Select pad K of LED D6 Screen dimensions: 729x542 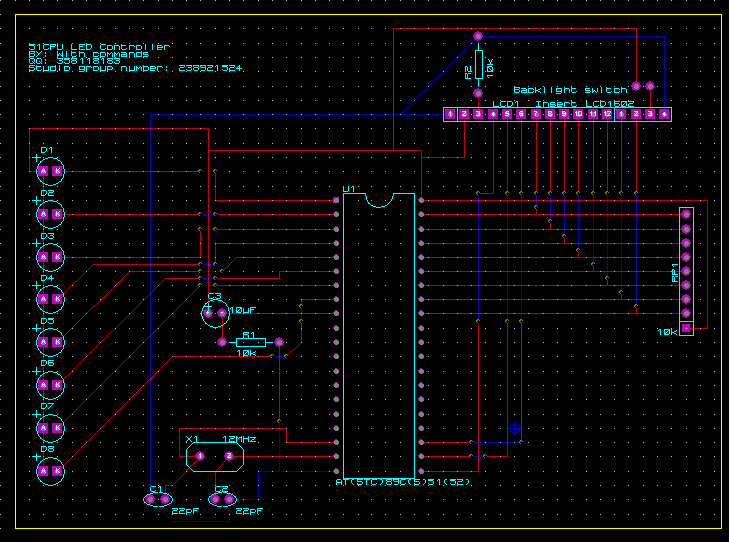click(58, 385)
